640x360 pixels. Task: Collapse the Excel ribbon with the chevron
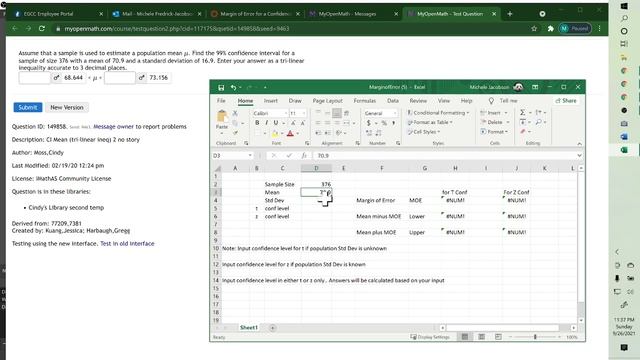579,144
